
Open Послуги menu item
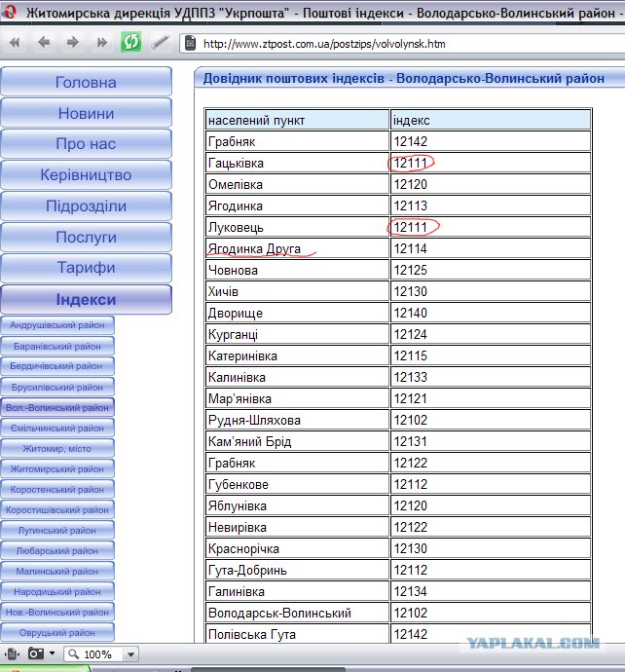tap(86, 237)
